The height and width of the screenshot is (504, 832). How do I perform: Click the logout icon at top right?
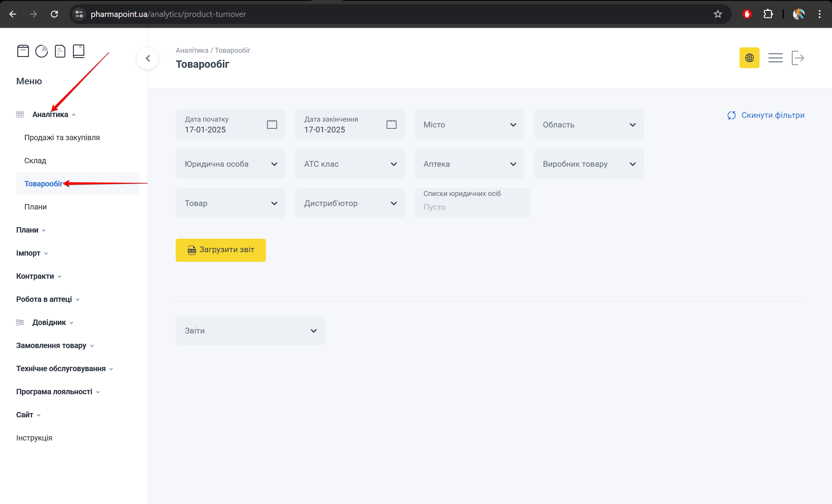click(x=797, y=58)
